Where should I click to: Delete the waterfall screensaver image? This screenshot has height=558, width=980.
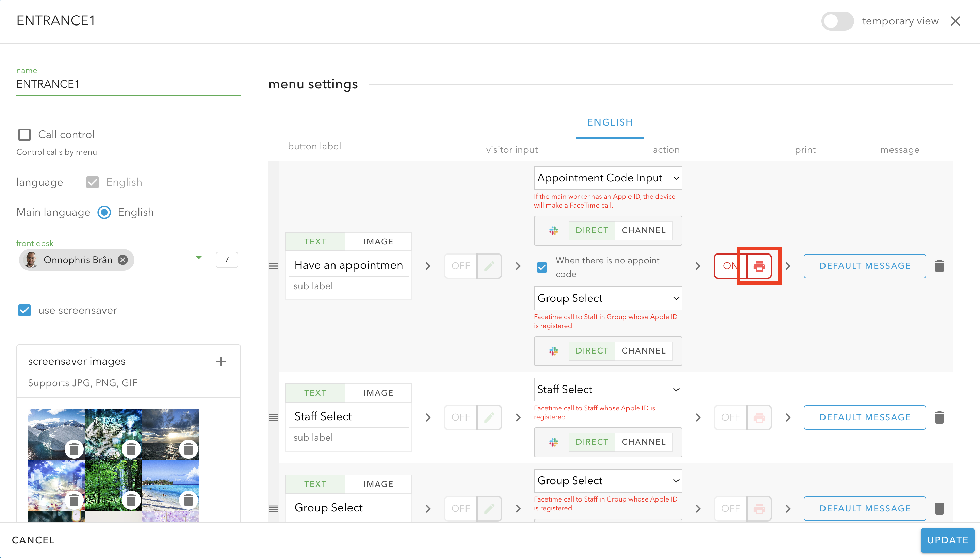131,449
